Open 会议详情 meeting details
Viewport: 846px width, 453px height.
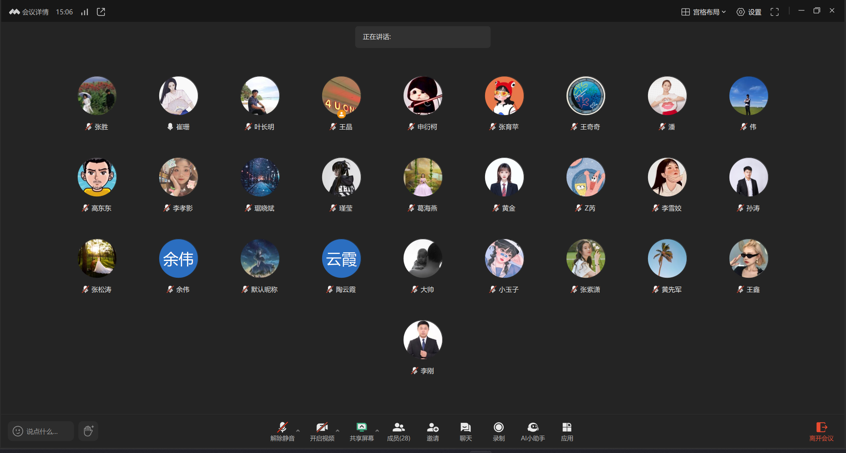coord(29,12)
